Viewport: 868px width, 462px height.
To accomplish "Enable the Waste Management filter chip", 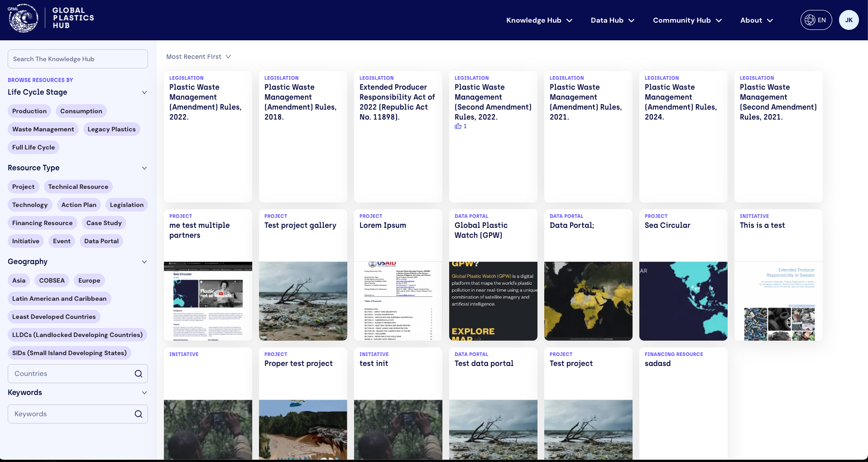I will coord(43,129).
